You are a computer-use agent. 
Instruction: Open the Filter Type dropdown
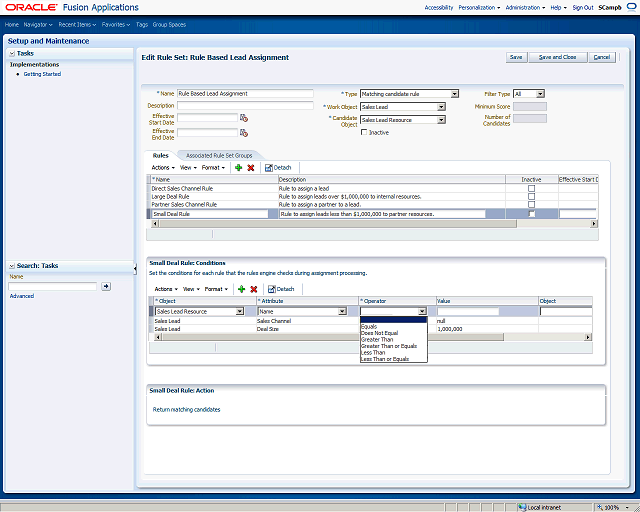pyautogui.click(x=540, y=94)
